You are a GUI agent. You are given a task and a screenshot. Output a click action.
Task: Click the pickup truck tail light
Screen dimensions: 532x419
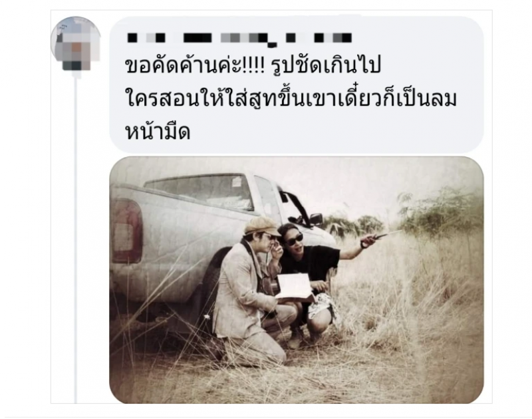(126, 231)
